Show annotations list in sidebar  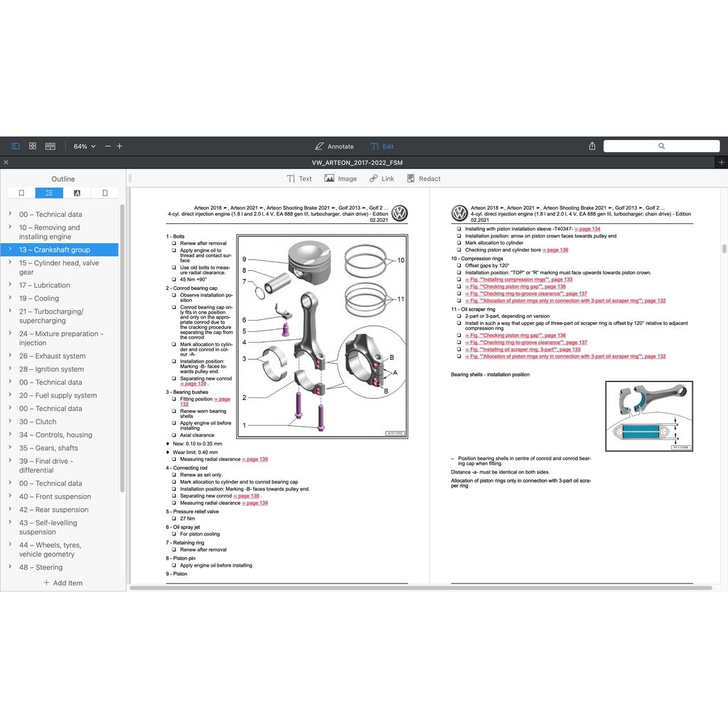coord(77,193)
